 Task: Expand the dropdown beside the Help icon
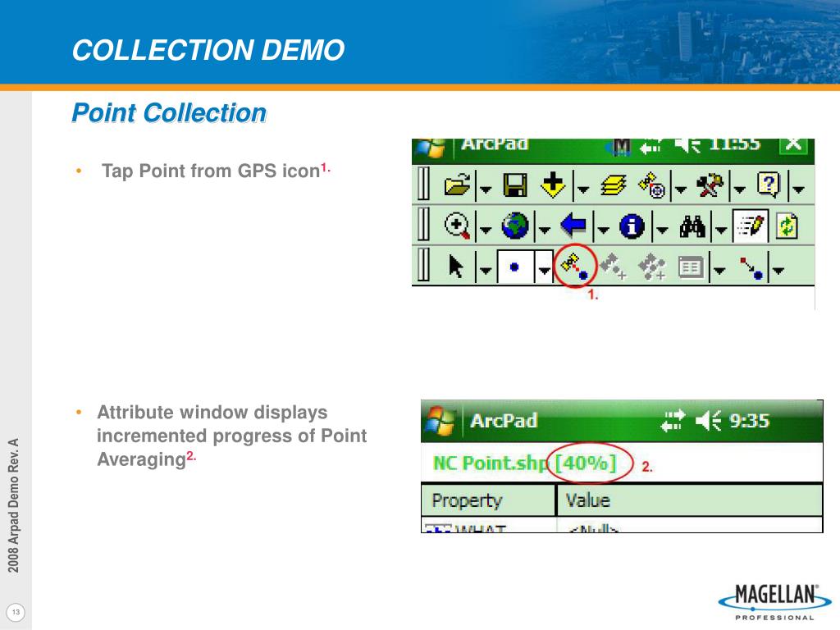tap(798, 189)
